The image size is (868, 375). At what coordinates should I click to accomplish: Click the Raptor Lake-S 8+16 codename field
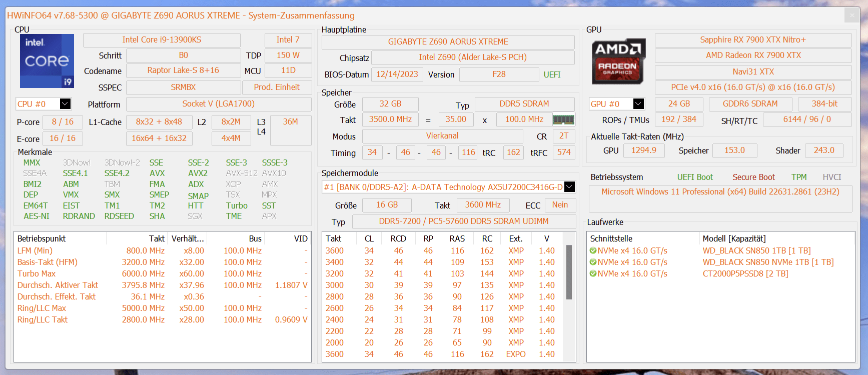point(183,70)
